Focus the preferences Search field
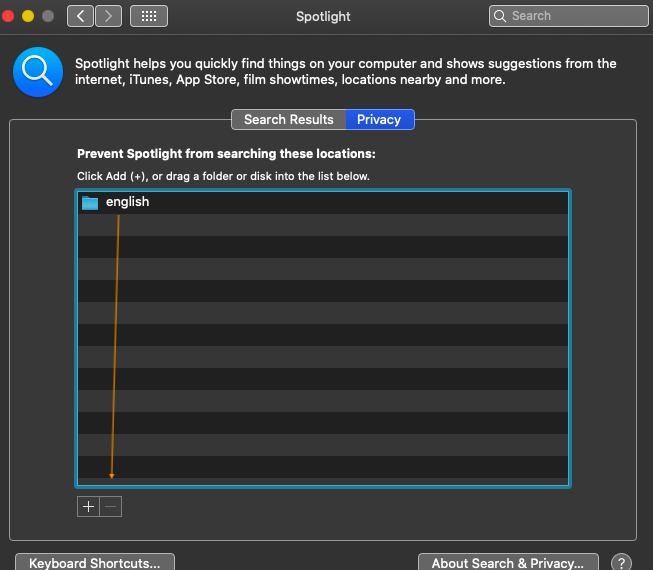 (x=568, y=16)
